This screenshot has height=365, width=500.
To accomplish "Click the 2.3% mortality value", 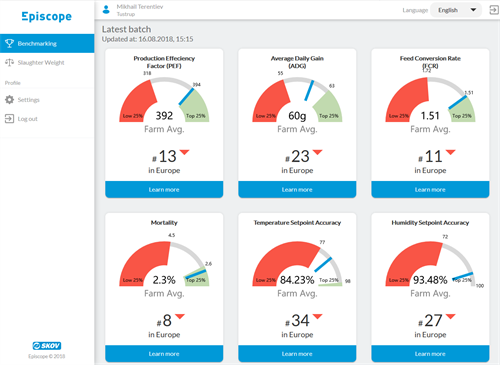I will [x=164, y=280].
